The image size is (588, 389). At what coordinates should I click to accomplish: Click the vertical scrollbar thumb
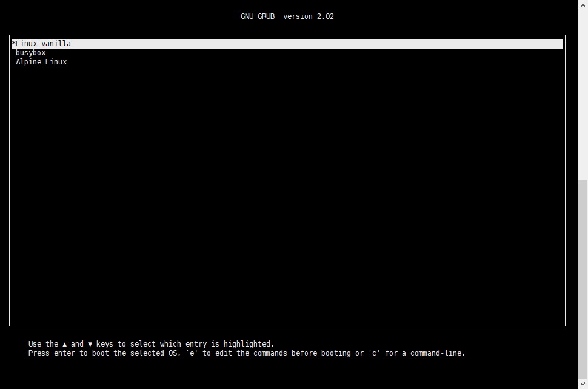coord(583,279)
